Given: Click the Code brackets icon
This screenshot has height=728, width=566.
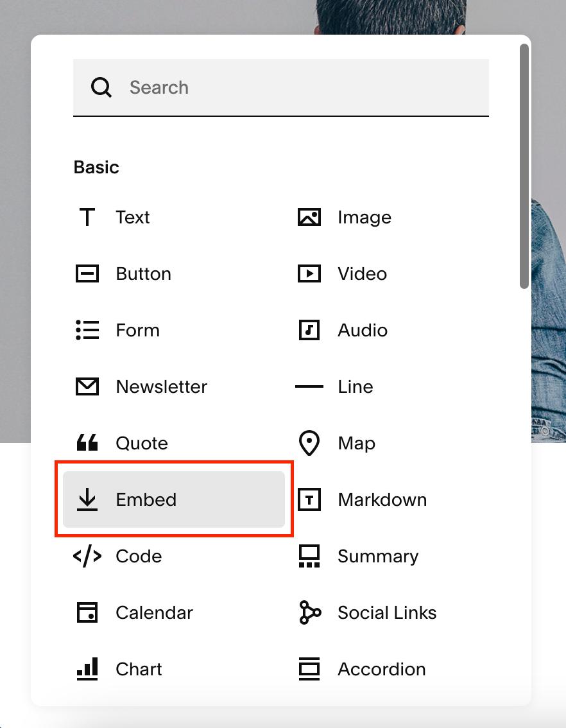Looking at the screenshot, I should point(87,556).
